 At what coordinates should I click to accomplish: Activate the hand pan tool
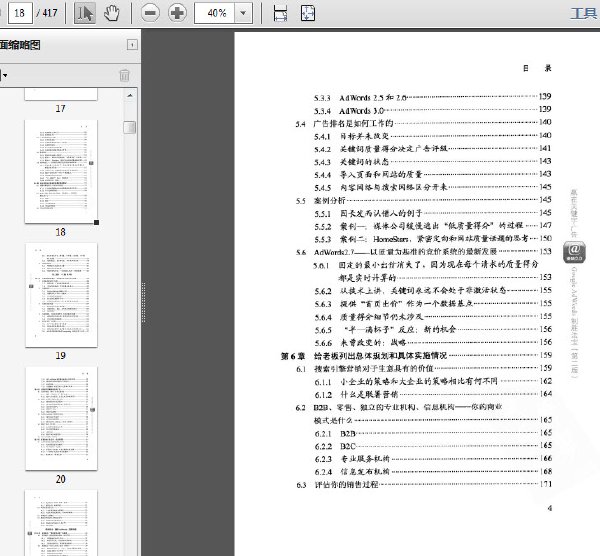(112, 13)
